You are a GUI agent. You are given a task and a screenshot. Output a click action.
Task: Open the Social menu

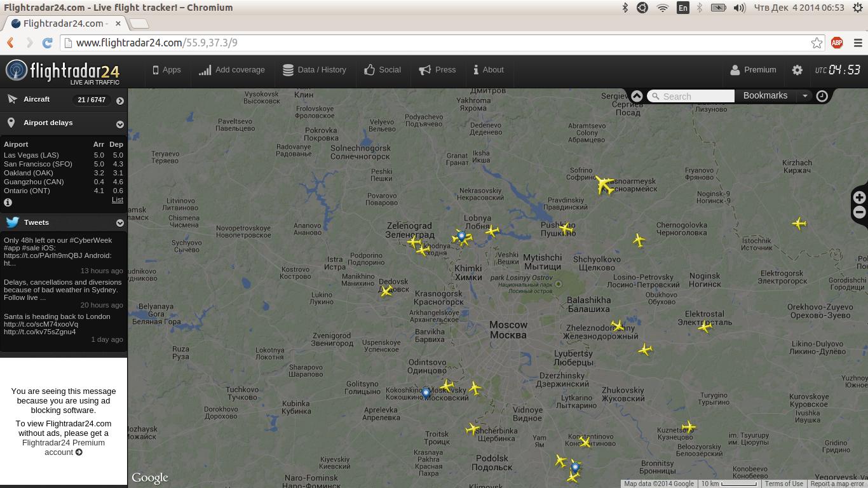click(383, 70)
